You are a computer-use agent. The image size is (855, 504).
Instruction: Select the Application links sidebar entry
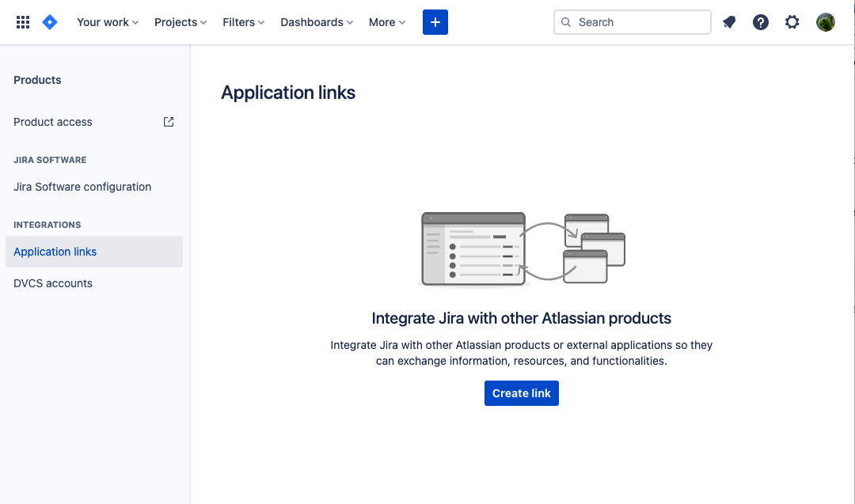[x=55, y=251]
